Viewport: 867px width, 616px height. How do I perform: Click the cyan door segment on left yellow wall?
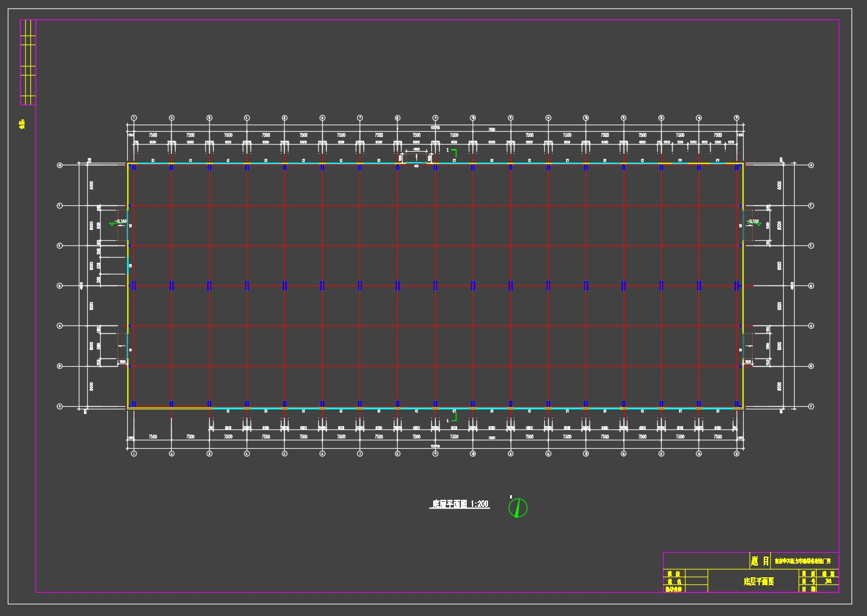pyautogui.click(x=128, y=265)
